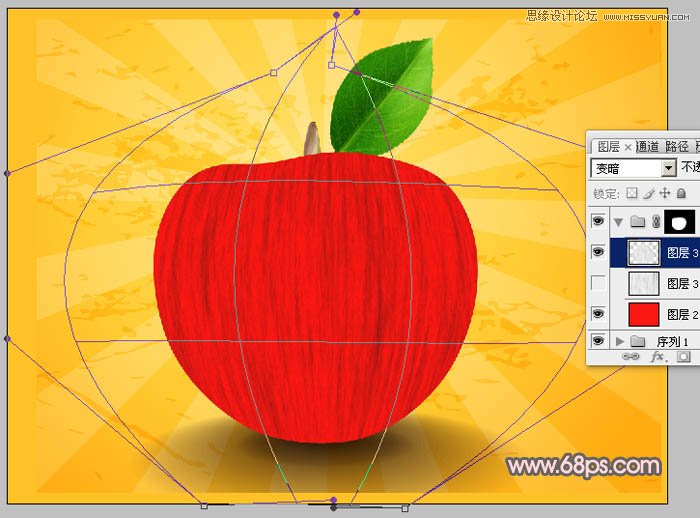Enable lock all padlock icon
The width and height of the screenshot is (700, 518).
(x=681, y=193)
